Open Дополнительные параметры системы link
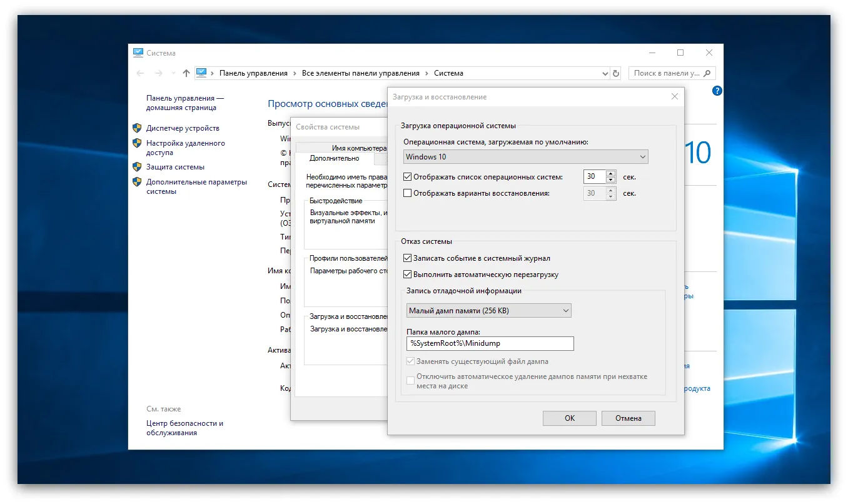 click(x=196, y=187)
